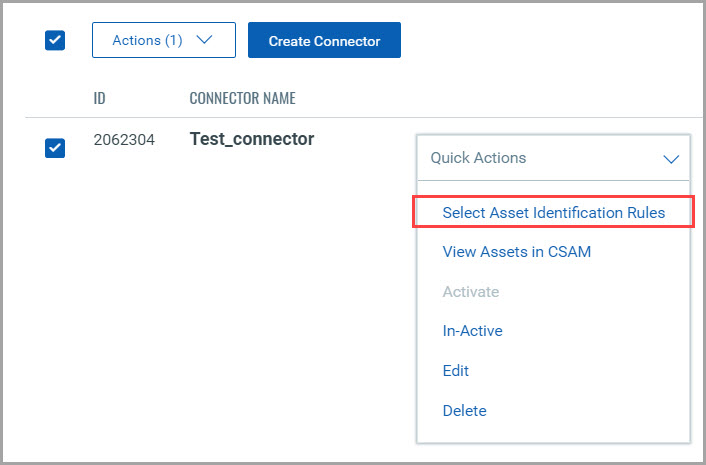Choose Select Asset Identification Rules option
The image size is (706, 465).
coord(553,212)
